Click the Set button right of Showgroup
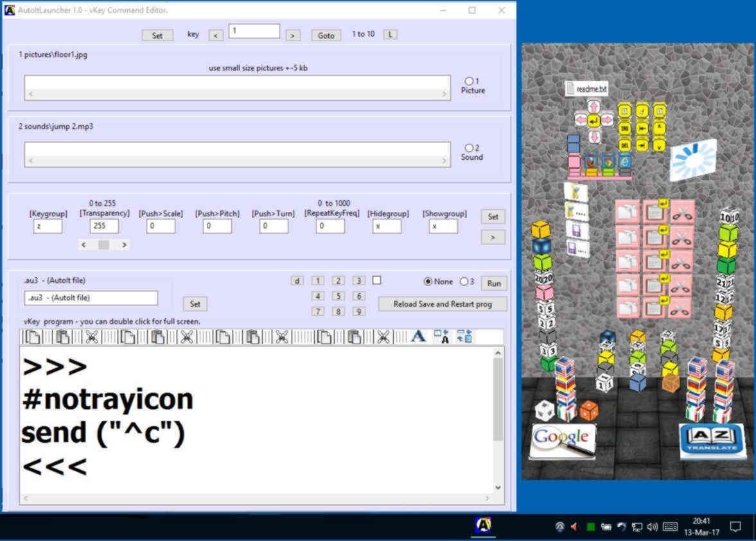The width and height of the screenshot is (756, 541). 493,217
